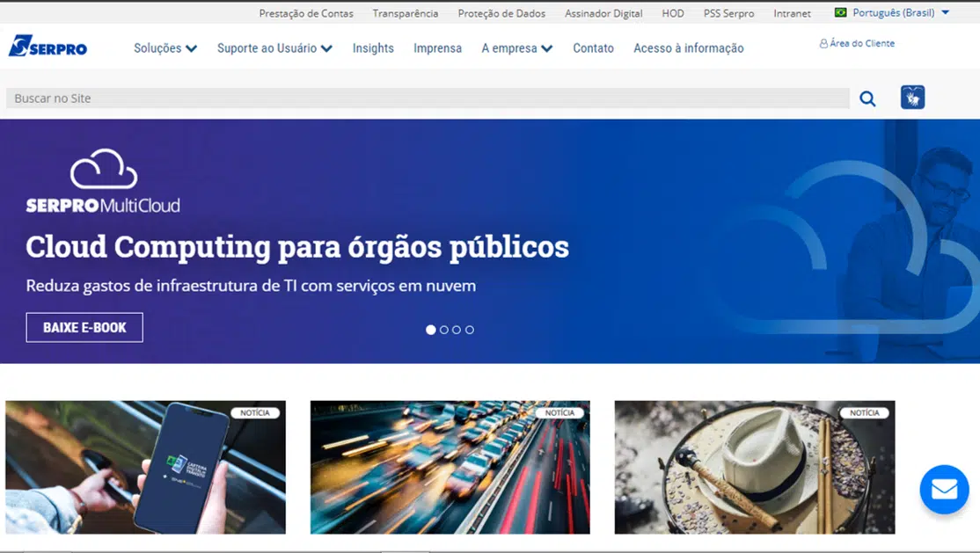Screen dimensions: 980x553
Task: Open the Imprensa menu item
Action: 437,48
